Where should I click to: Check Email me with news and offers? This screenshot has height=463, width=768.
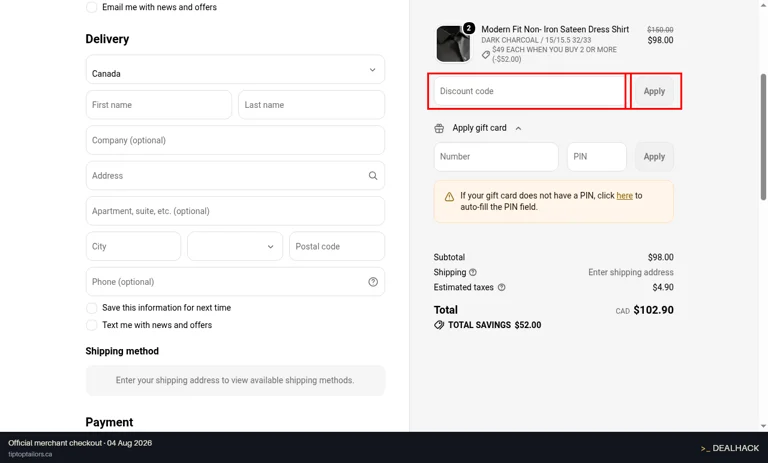click(91, 7)
